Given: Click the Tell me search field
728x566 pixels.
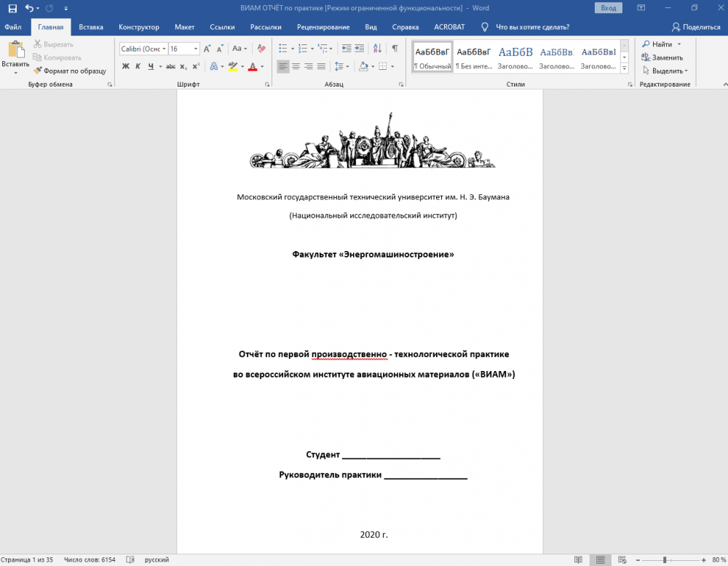Looking at the screenshot, I should (x=532, y=27).
